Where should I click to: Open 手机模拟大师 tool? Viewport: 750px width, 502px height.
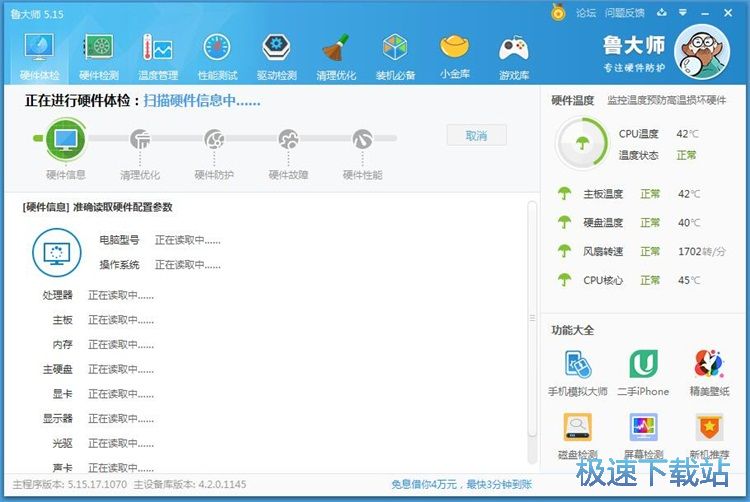click(x=578, y=373)
